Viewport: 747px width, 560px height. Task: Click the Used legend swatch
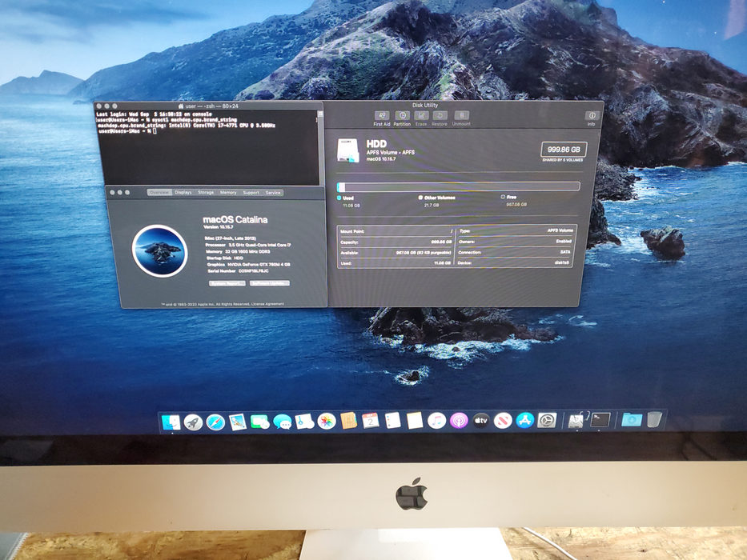339,198
